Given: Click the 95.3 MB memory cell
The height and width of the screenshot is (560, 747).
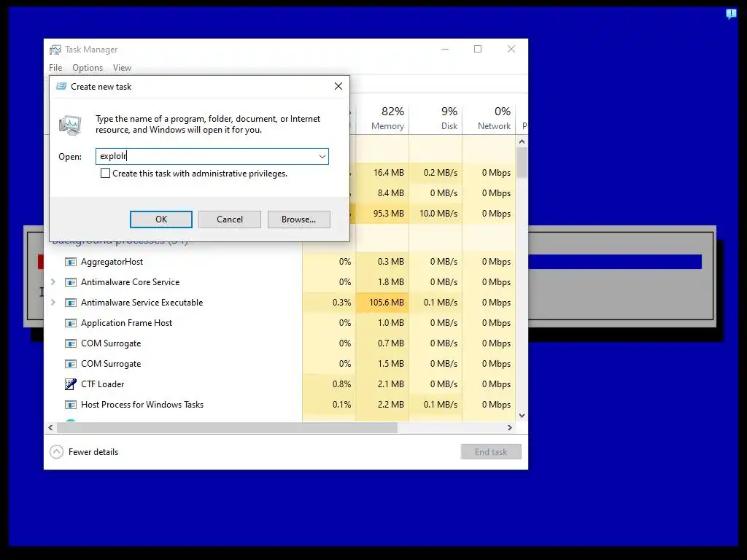Looking at the screenshot, I should click(382, 214).
